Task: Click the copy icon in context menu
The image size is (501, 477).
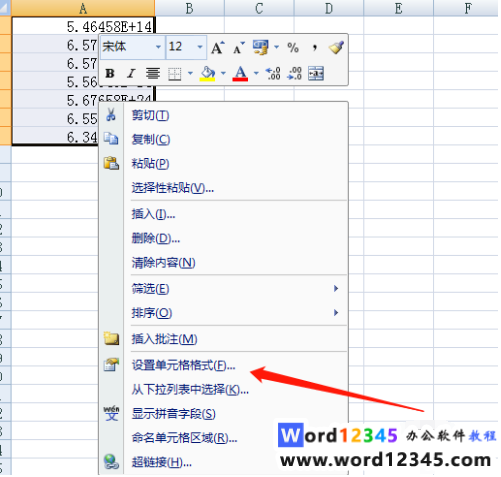Action: coord(111,138)
